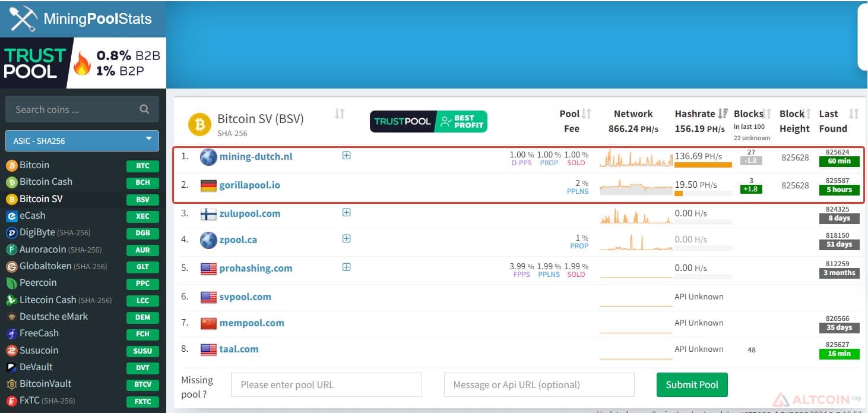Open the svpool.com pool link
This screenshot has width=868, height=413.
coord(245,297)
